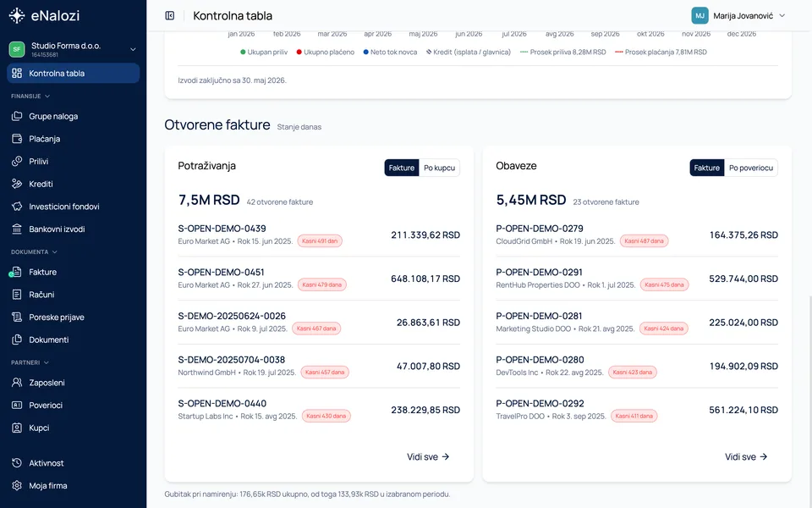The width and height of the screenshot is (812, 508).
Task: Open Poreske prijave icon
Action: point(17,317)
